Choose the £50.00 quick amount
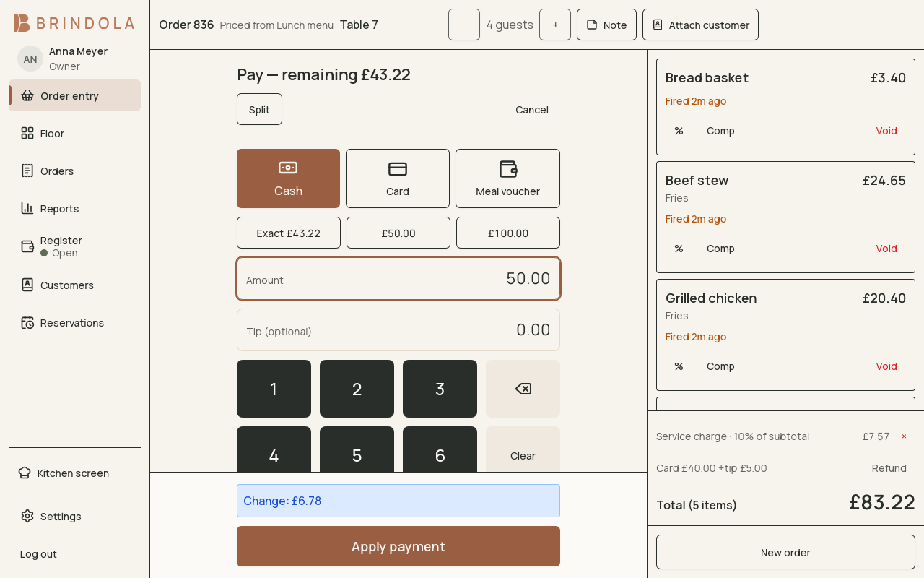 pyautogui.click(x=398, y=233)
